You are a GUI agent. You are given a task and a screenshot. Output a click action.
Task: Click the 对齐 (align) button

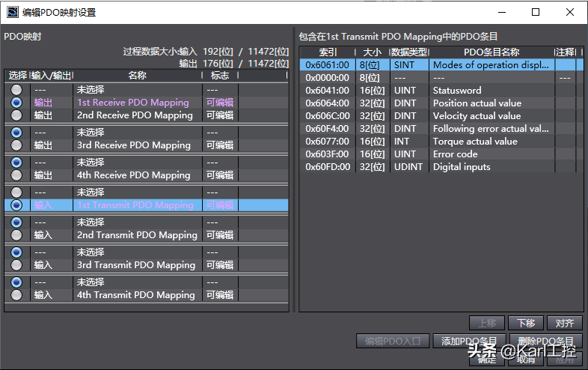(565, 323)
